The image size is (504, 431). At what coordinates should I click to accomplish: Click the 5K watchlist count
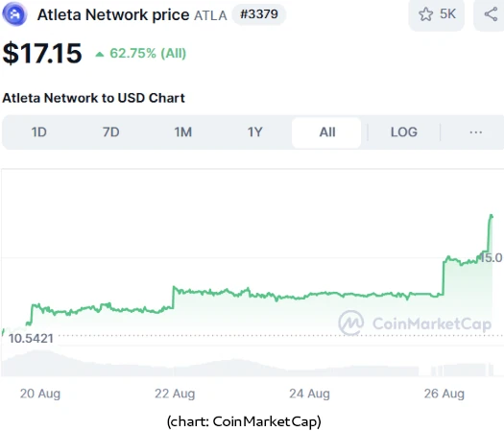[x=447, y=13]
